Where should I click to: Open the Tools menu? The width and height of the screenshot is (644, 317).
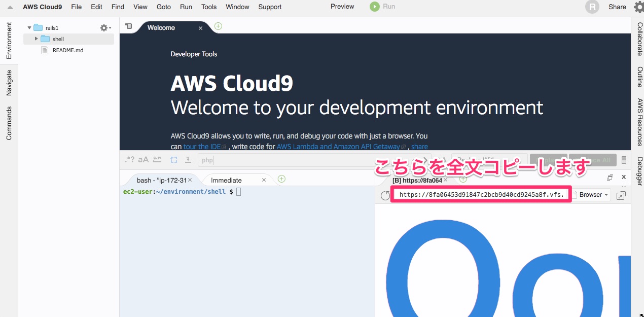click(x=209, y=7)
